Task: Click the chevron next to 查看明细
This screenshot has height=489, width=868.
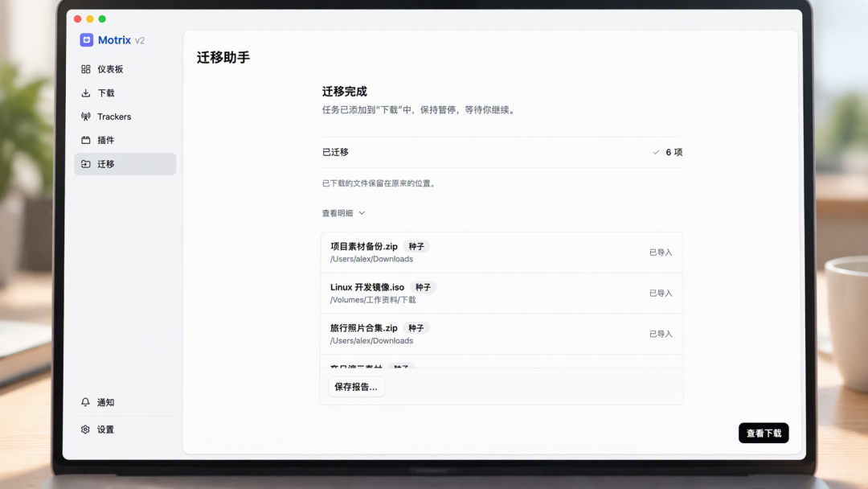Action: [x=362, y=213]
